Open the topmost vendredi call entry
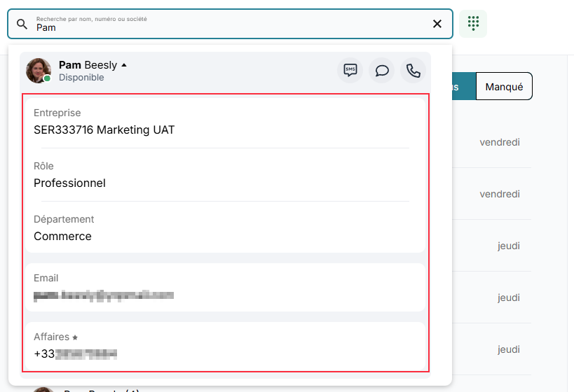Image resolution: width=574 pixels, height=392 pixels. click(499, 142)
